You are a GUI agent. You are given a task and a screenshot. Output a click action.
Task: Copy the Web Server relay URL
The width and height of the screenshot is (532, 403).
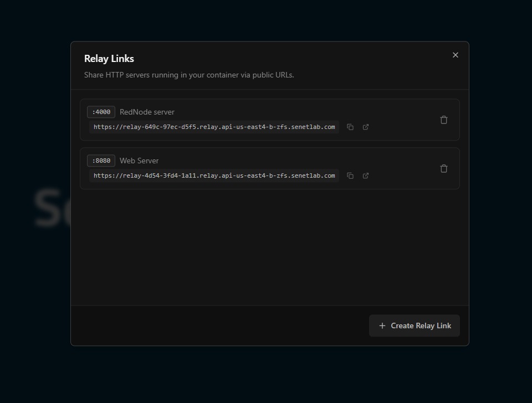[350, 175]
